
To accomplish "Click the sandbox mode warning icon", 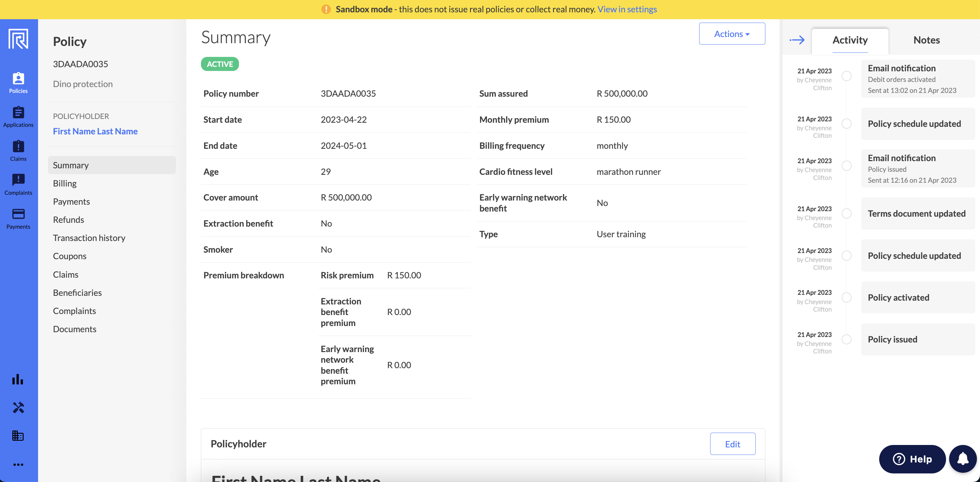I will (x=326, y=9).
